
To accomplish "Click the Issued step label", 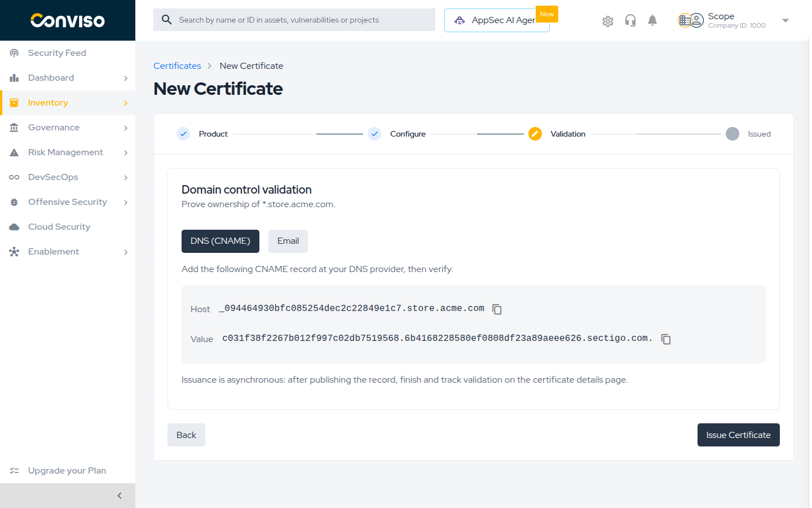I will coord(759,134).
